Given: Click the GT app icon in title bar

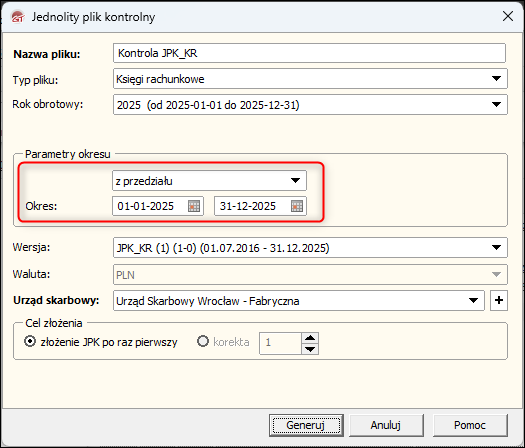Looking at the screenshot, I should click(17, 17).
